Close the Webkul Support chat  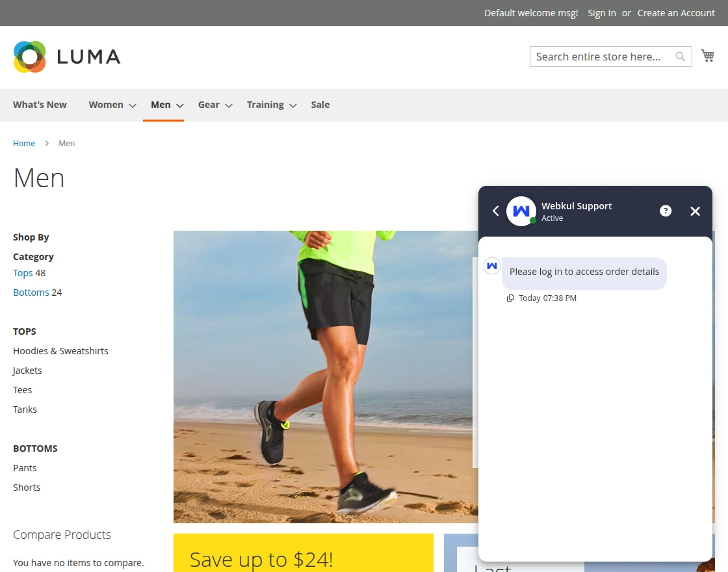695,211
